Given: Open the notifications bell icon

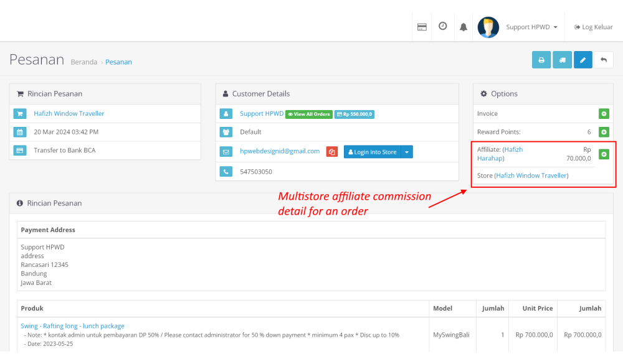Looking at the screenshot, I should click(463, 27).
